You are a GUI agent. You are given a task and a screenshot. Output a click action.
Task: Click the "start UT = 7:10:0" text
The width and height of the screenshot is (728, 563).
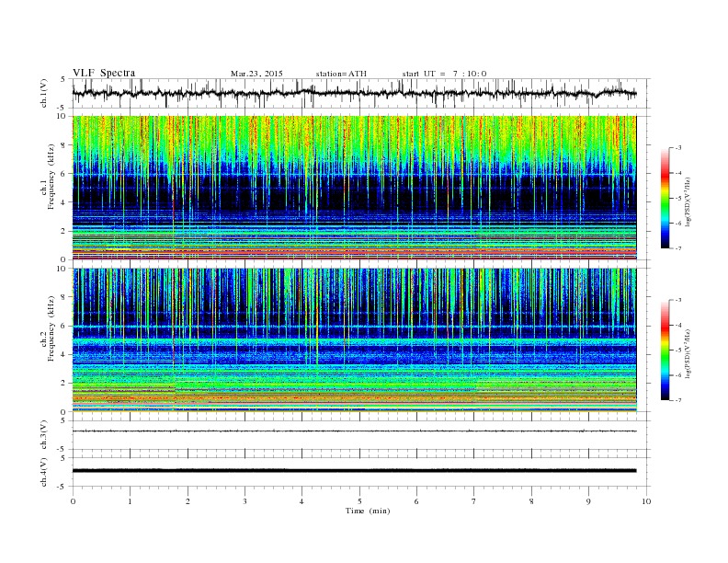click(x=444, y=74)
